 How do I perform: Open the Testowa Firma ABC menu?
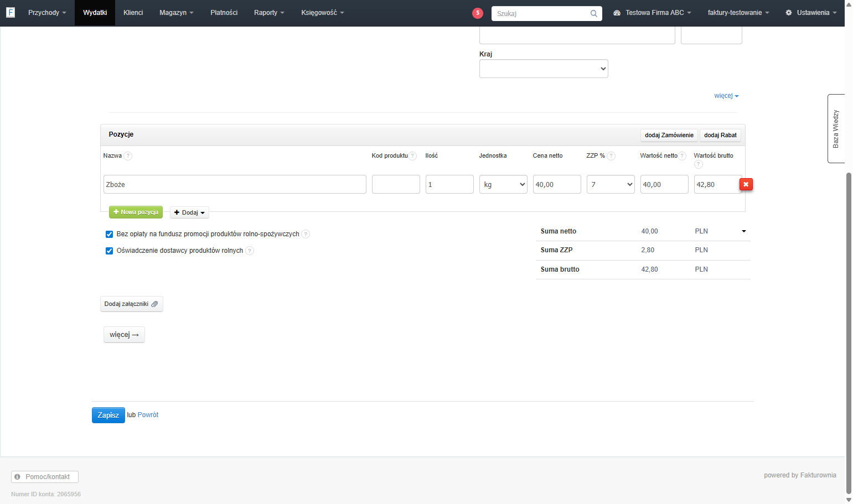pyautogui.click(x=652, y=13)
